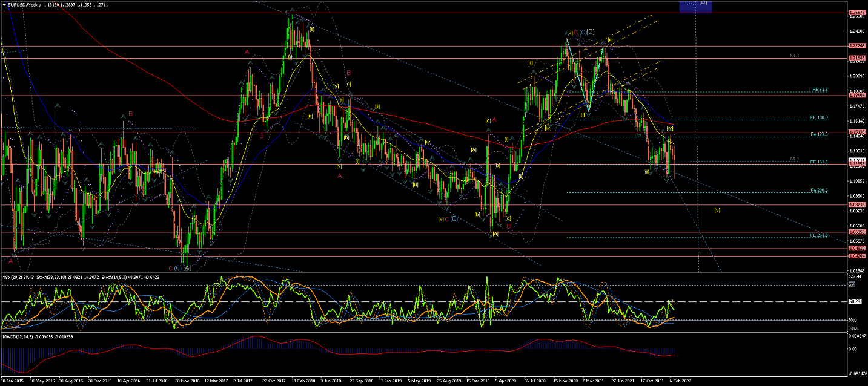Click the 1.25672 price level tag
This screenshot has height=386, width=868.
pyautogui.click(x=856, y=13)
